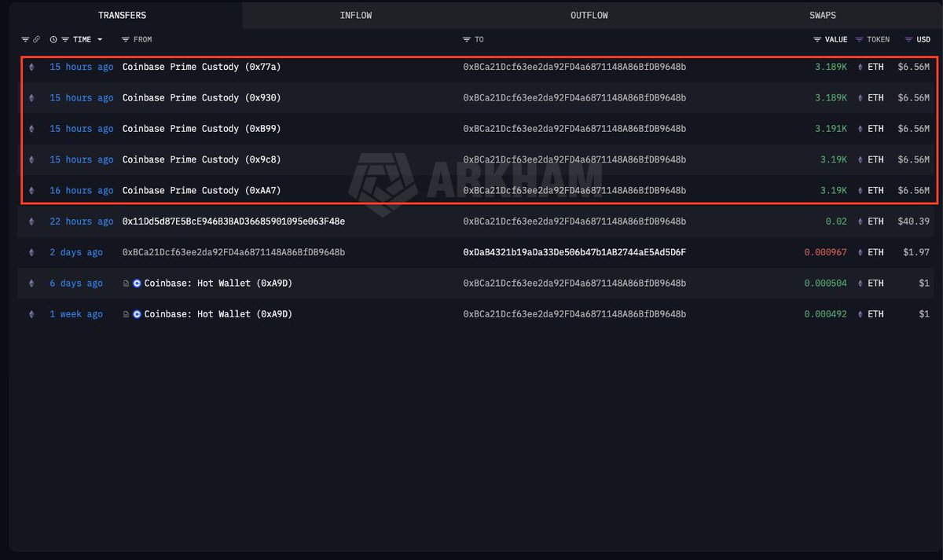Open Coinbase Prime Custody (0xB99) entity
Image resolution: width=943 pixels, height=560 pixels.
tap(201, 129)
